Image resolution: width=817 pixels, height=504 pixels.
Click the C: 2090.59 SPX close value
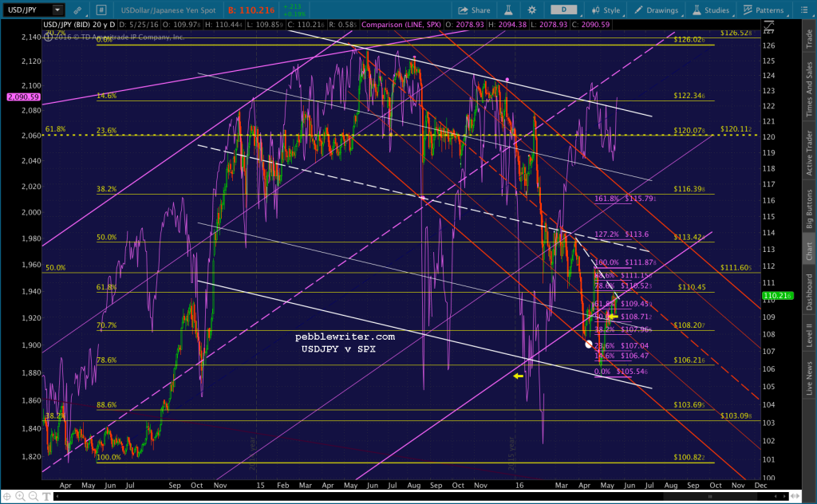590,25
